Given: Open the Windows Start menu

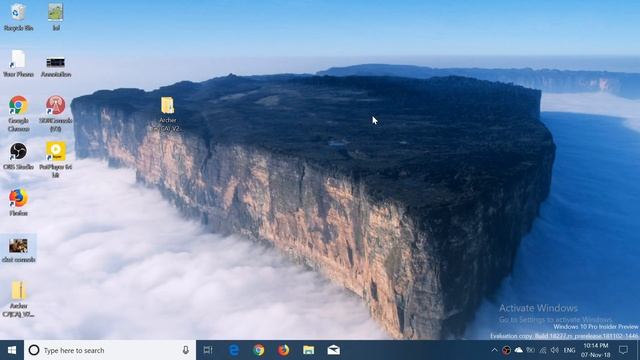Looking at the screenshot, I should click(x=12, y=350).
